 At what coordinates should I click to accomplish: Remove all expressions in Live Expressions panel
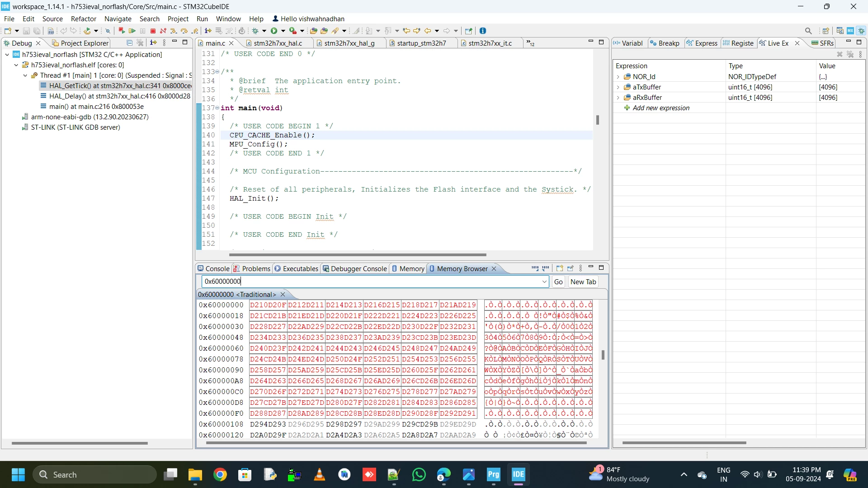tap(850, 54)
